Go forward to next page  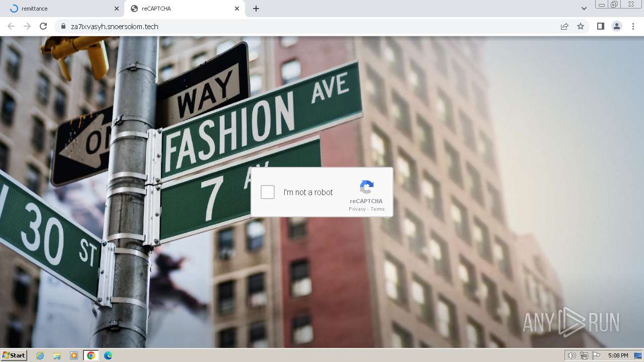click(27, 26)
